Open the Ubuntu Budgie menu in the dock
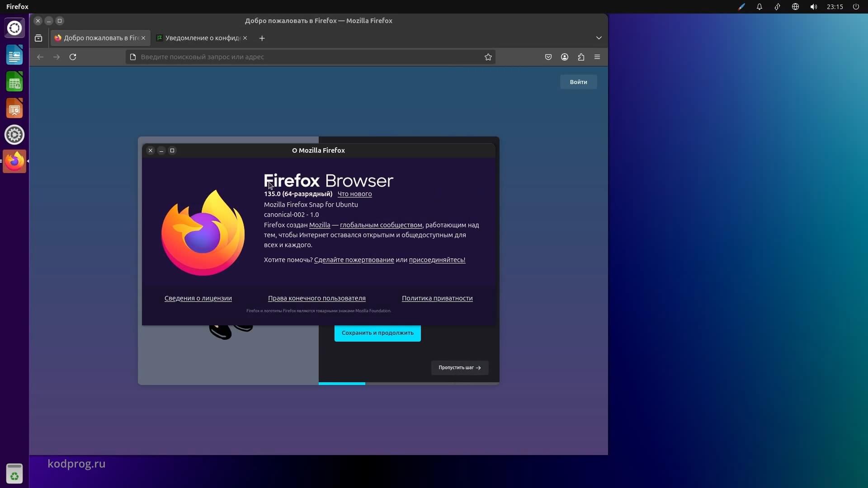This screenshot has height=488, width=868. (x=14, y=28)
